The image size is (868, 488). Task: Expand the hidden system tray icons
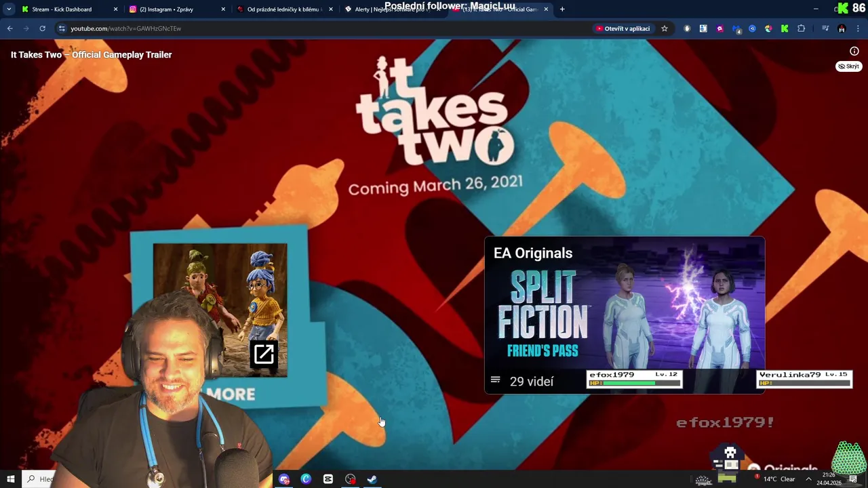808,479
